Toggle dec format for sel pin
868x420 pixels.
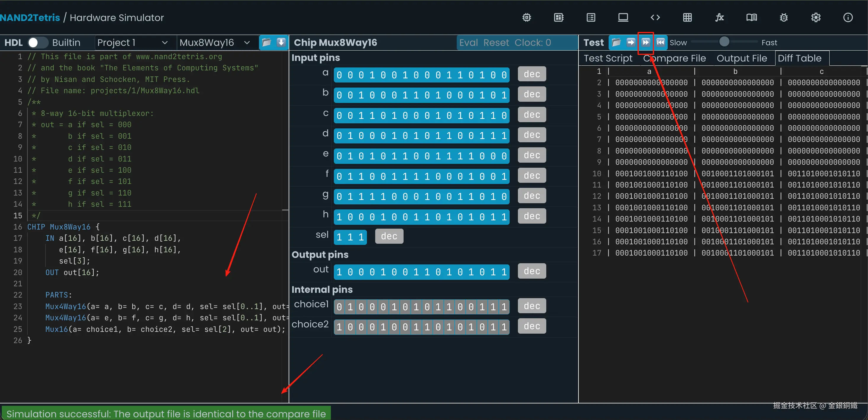pos(389,236)
